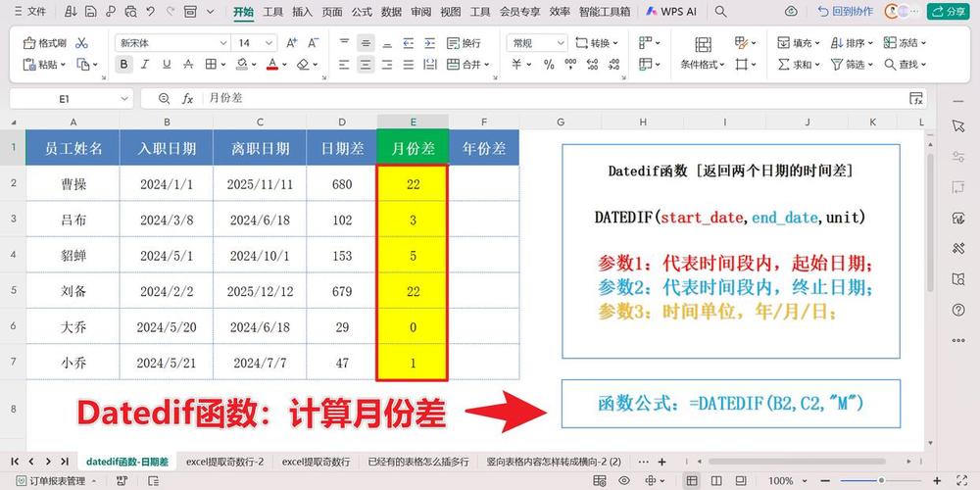Open the 视图 ribbon tab
The width and height of the screenshot is (980, 490).
450,11
